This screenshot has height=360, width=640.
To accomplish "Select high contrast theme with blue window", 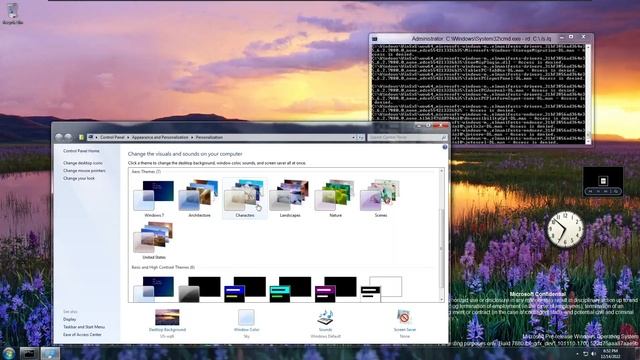I will pyautogui.click(x=244, y=289).
